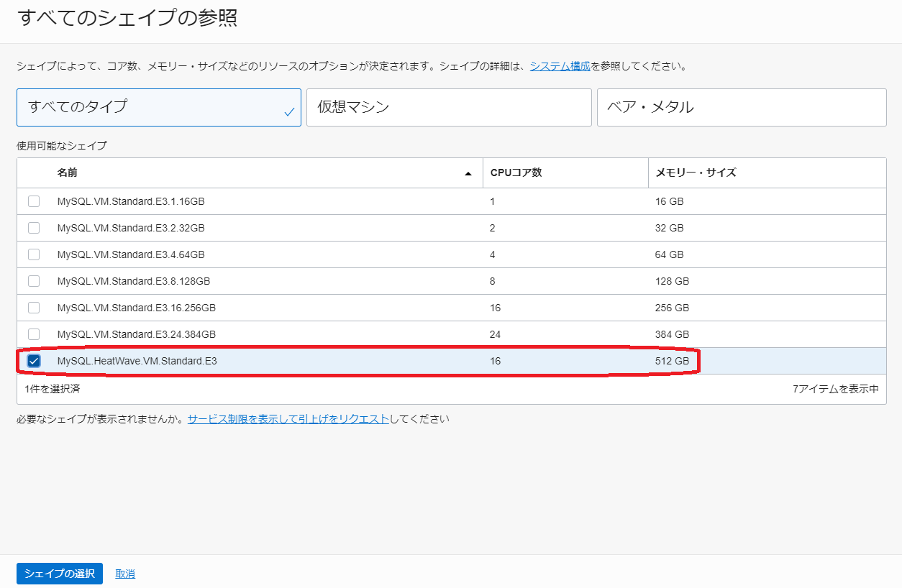
Task: Click the 名前 column header text
Action: (x=67, y=173)
